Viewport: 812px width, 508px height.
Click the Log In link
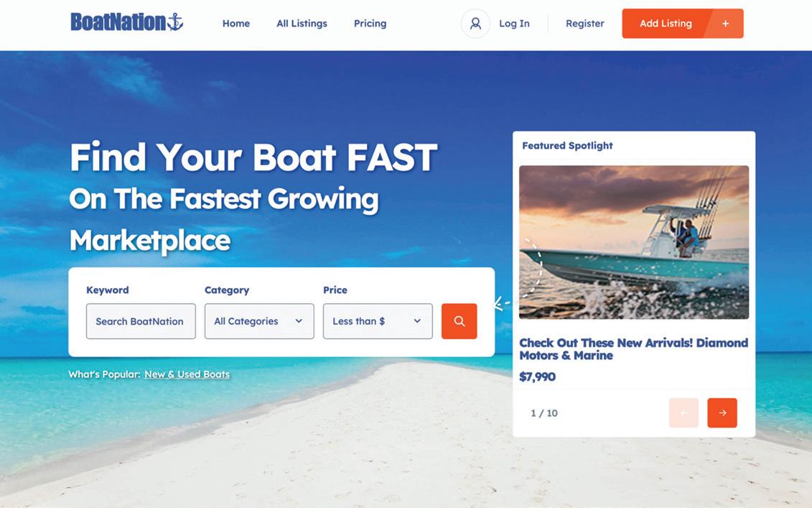(514, 23)
